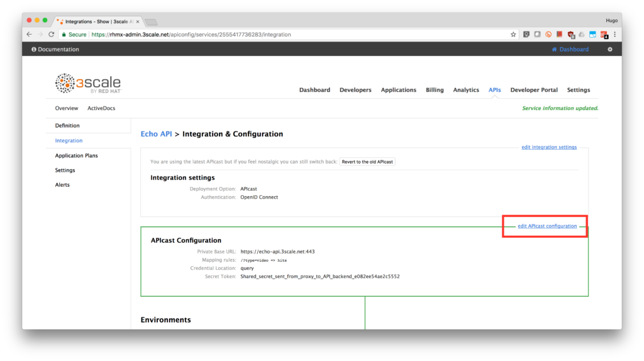Open the Analytics menu item
The width and height of the screenshot is (644, 361).
[x=466, y=90]
